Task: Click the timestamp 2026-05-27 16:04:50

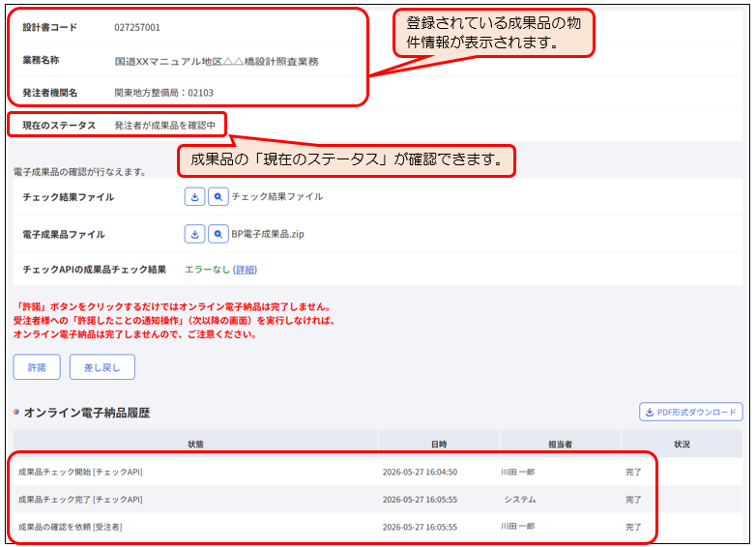Action: 420,472
